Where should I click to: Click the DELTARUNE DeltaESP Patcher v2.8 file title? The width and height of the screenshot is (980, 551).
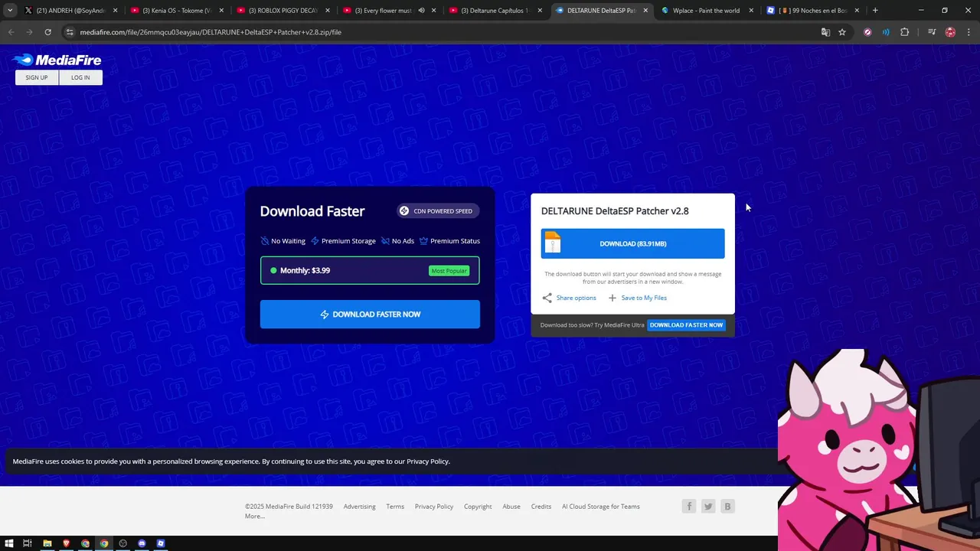pyautogui.click(x=615, y=211)
